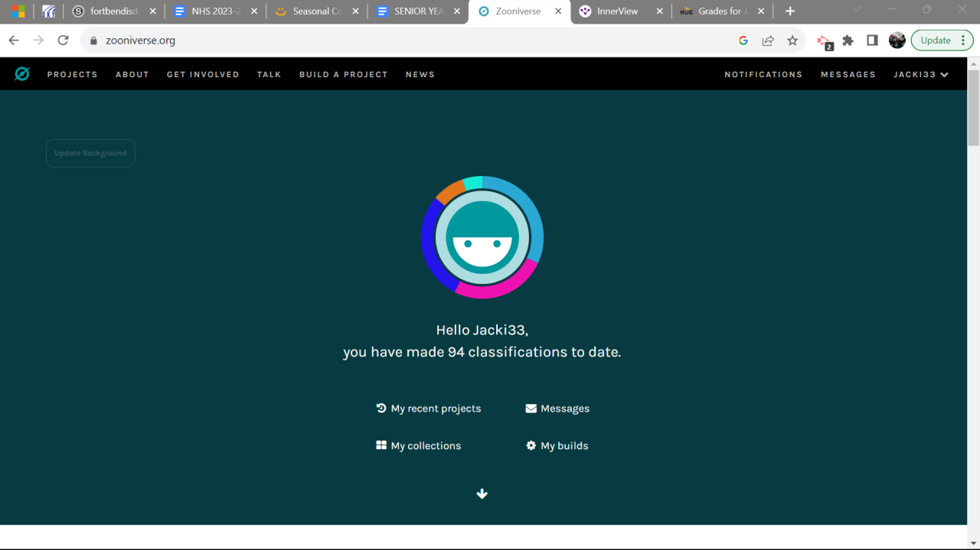Open the News page
This screenshot has width=980, height=550.
[420, 74]
